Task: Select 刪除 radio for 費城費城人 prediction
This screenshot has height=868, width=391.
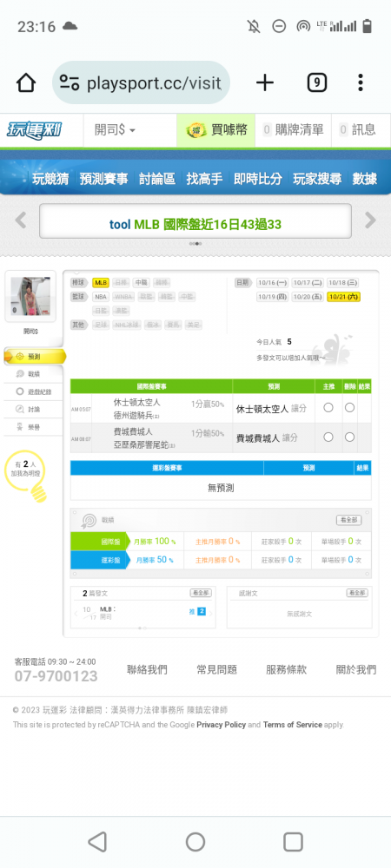Action: [x=349, y=437]
